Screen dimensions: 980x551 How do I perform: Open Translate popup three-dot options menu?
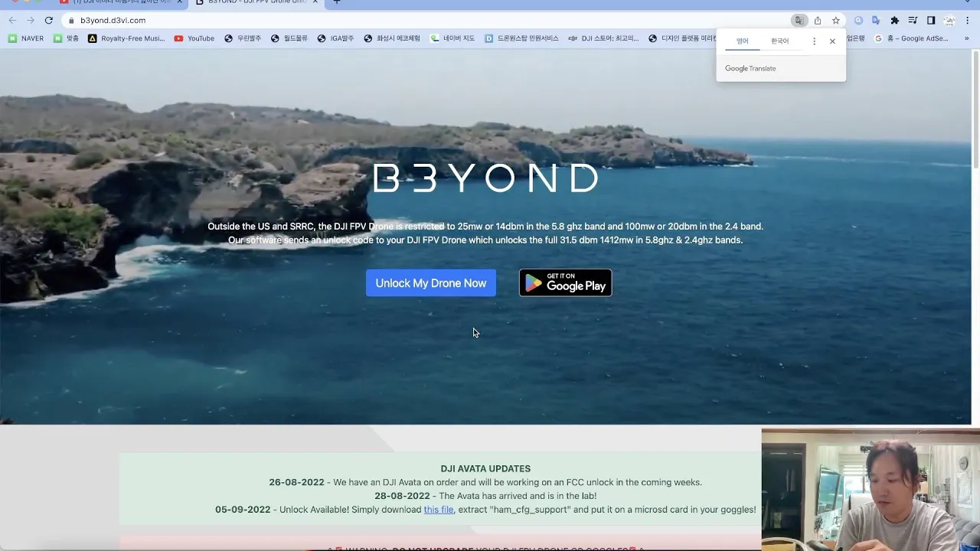[x=814, y=41]
